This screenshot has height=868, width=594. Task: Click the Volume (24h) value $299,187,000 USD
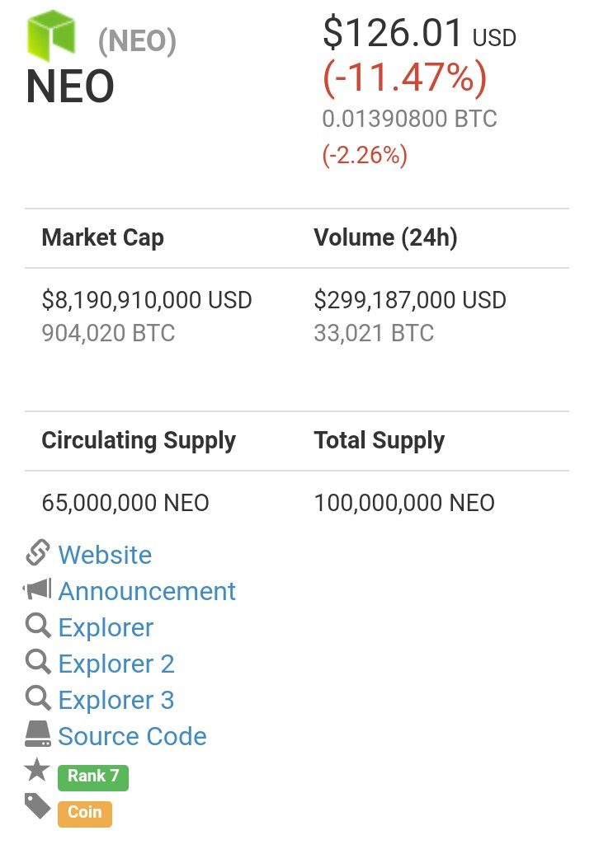click(x=410, y=300)
